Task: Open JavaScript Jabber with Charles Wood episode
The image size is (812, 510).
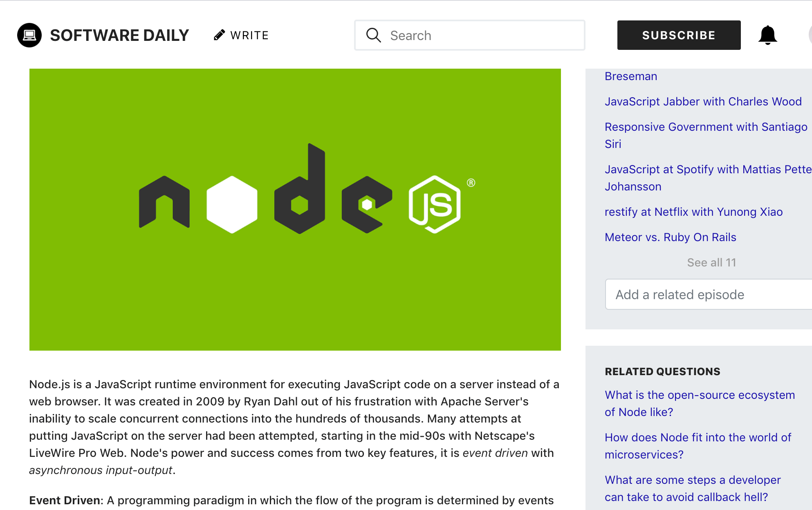Action: point(703,101)
